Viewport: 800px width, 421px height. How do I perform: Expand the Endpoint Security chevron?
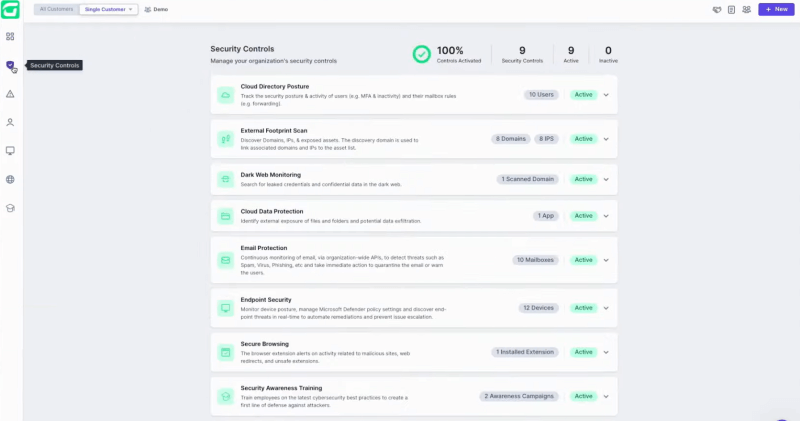(606, 308)
